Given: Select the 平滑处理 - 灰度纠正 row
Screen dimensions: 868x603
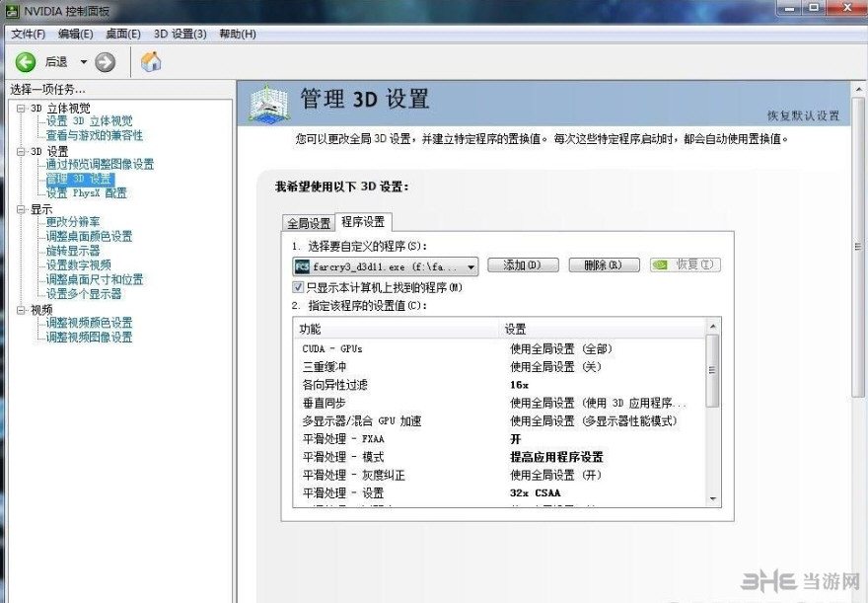Looking at the screenshot, I should pyautogui.click(x=500, y=475).
